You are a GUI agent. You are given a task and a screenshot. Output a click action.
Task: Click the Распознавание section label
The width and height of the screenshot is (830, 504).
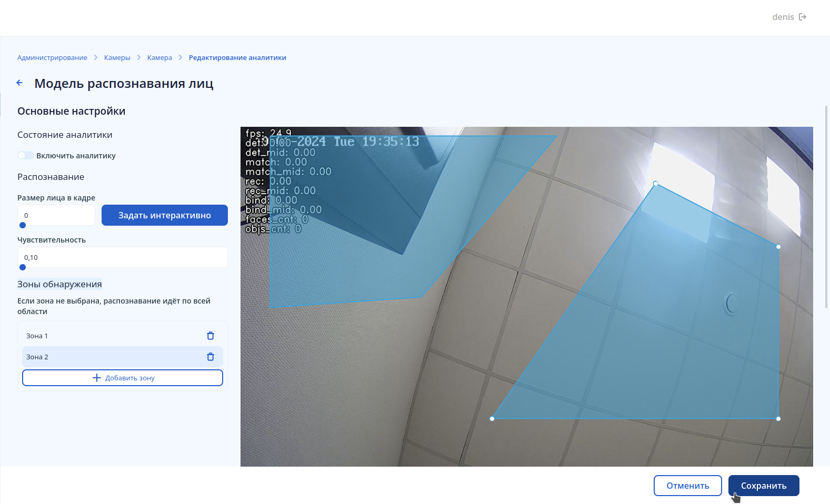(51, 177)
